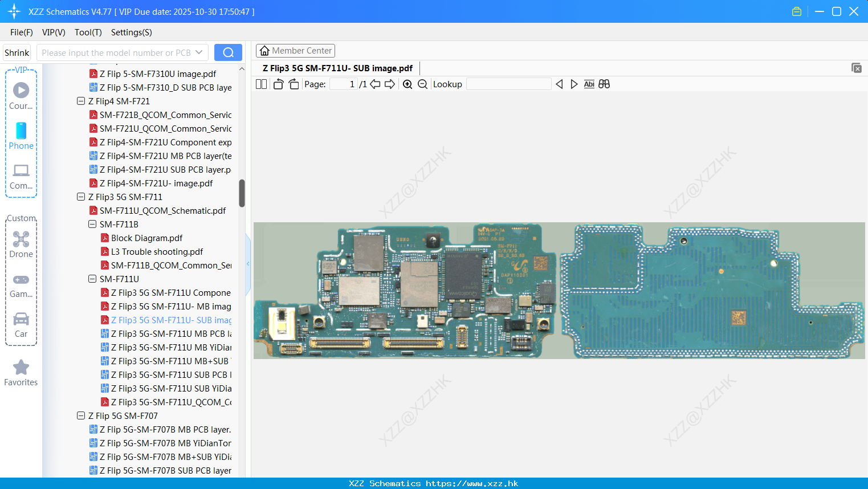868x489 pixels.
Task: Click the detach window icon at right
Action: [857, 68]
